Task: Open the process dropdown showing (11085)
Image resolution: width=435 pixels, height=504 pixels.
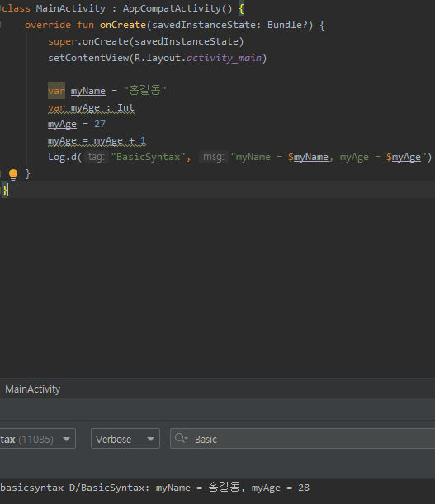Action: point(37,439)
